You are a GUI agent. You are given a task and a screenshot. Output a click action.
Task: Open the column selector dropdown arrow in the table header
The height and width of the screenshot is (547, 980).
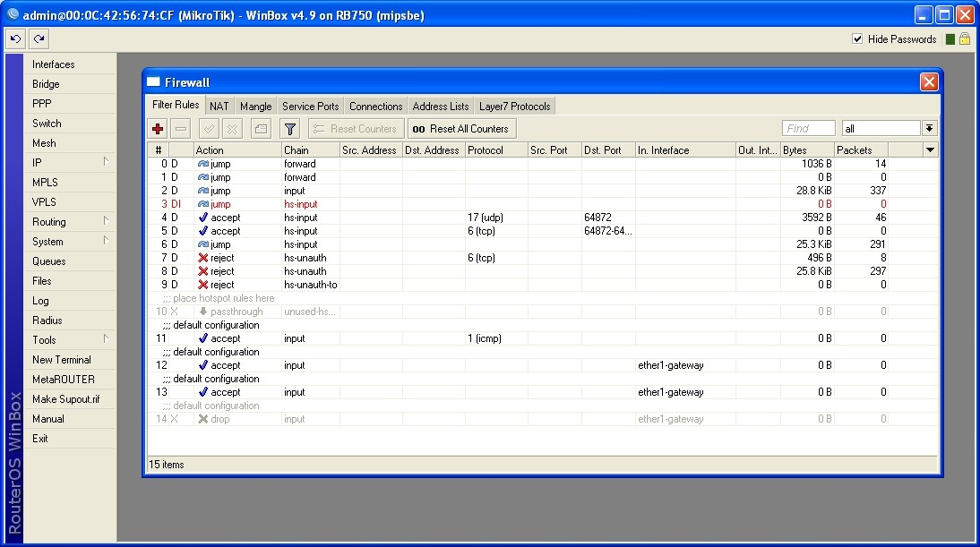930,150
